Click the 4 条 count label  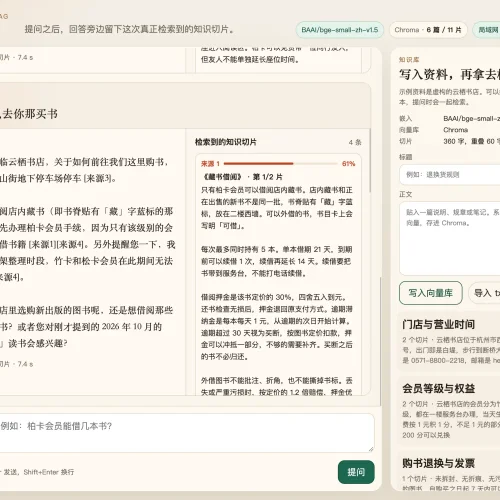point(355,142)
